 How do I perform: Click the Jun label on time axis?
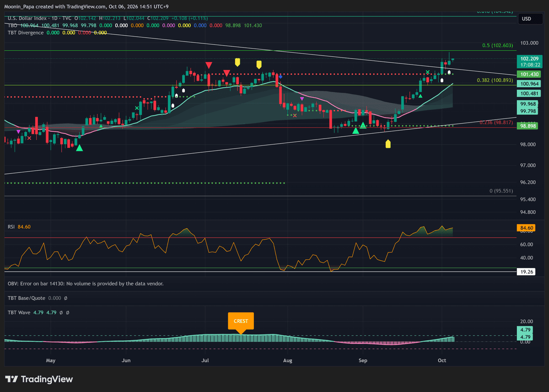(126, 360)
